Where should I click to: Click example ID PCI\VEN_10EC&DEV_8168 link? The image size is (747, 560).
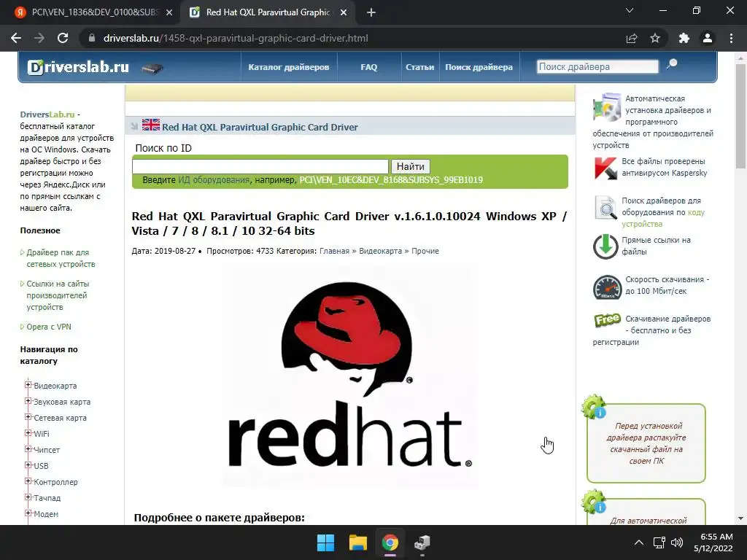[x=391, y=180]
